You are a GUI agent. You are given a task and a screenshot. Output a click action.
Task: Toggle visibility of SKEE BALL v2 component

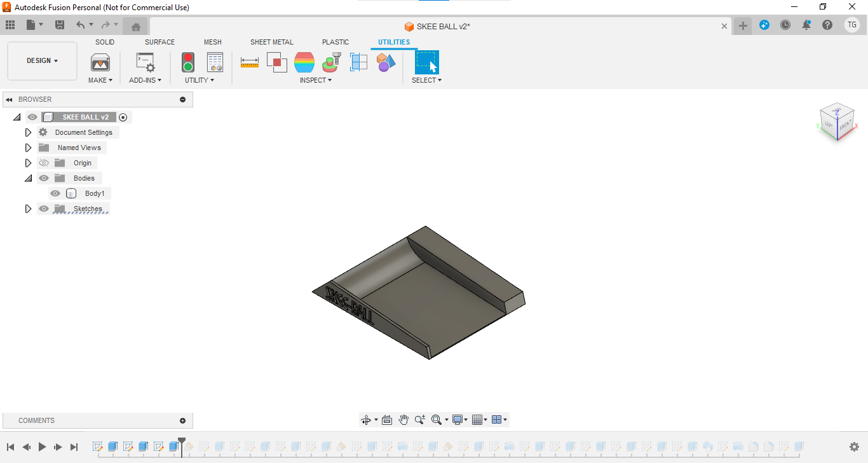coord(32,117)
